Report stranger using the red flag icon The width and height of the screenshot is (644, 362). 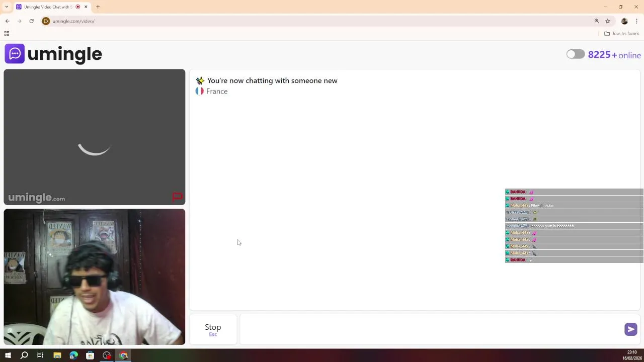177,197
